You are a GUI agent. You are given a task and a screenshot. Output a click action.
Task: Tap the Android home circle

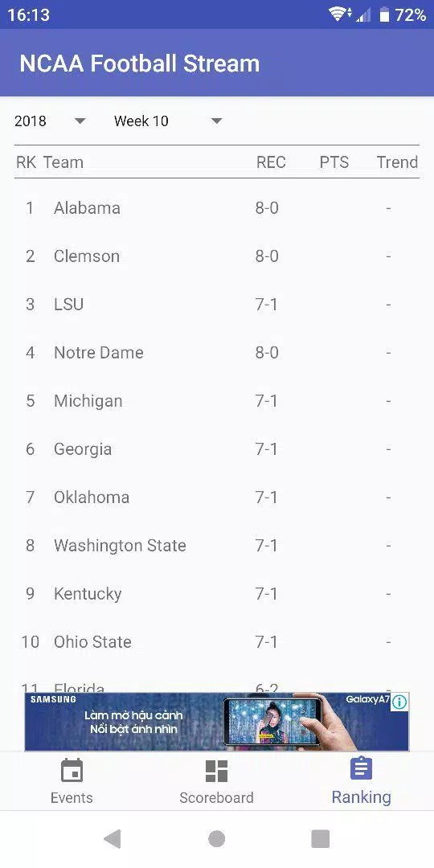[216, 839]
